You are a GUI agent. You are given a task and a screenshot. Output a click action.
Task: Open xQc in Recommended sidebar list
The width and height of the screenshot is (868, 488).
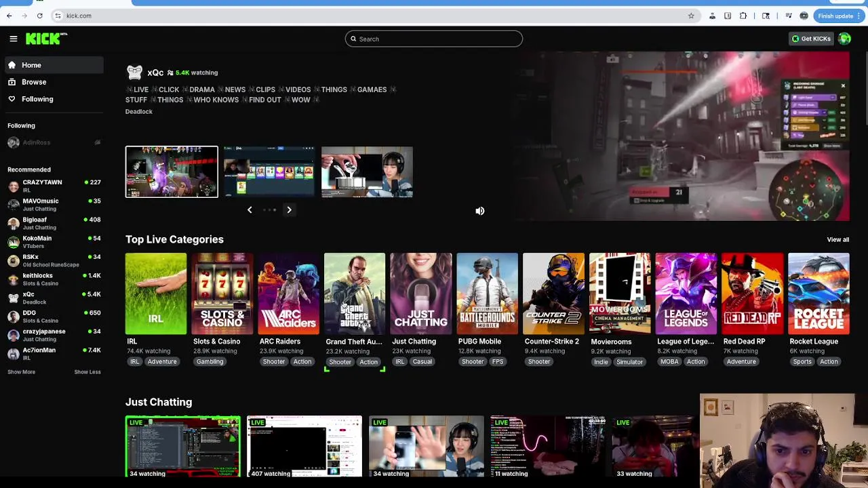54,298
